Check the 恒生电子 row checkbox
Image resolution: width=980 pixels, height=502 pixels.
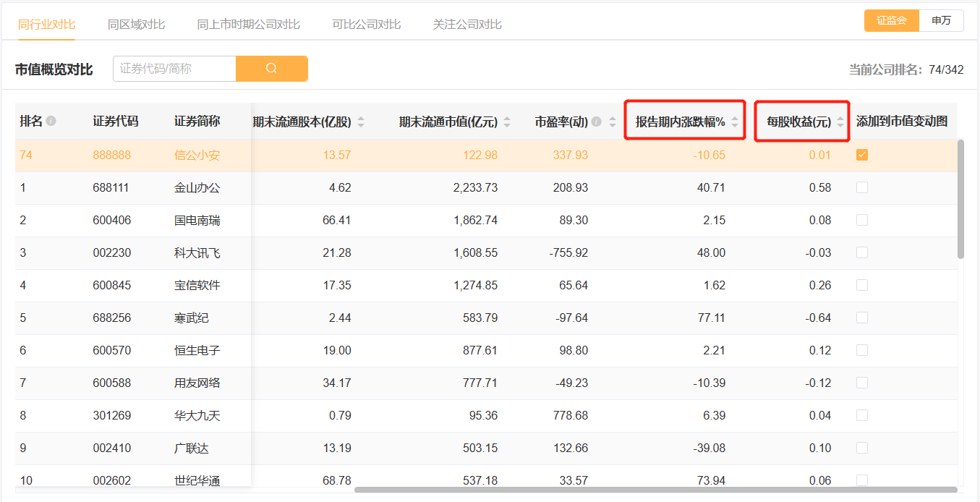[x=862, y=350]
